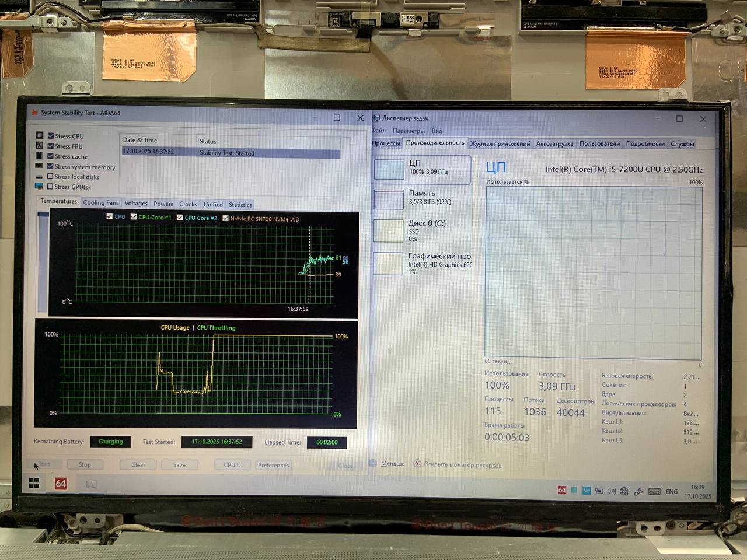The image size is (747, 560).
Task: Click the Task Manager title bar icon
Action: pos(376,118)
